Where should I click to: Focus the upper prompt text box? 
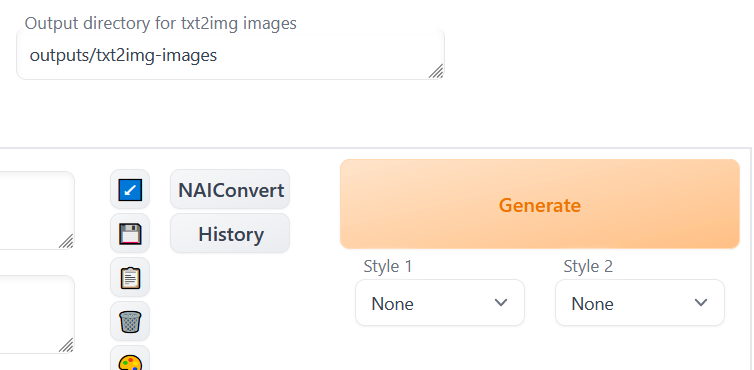[x=37, y=210]
